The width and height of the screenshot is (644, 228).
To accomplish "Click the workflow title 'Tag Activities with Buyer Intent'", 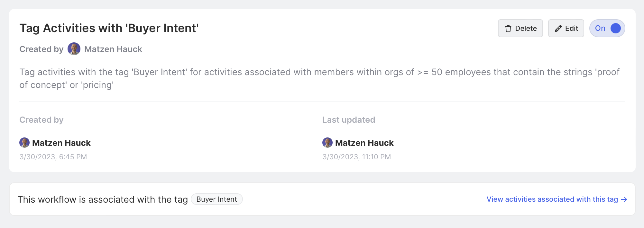I will point(109,28).
